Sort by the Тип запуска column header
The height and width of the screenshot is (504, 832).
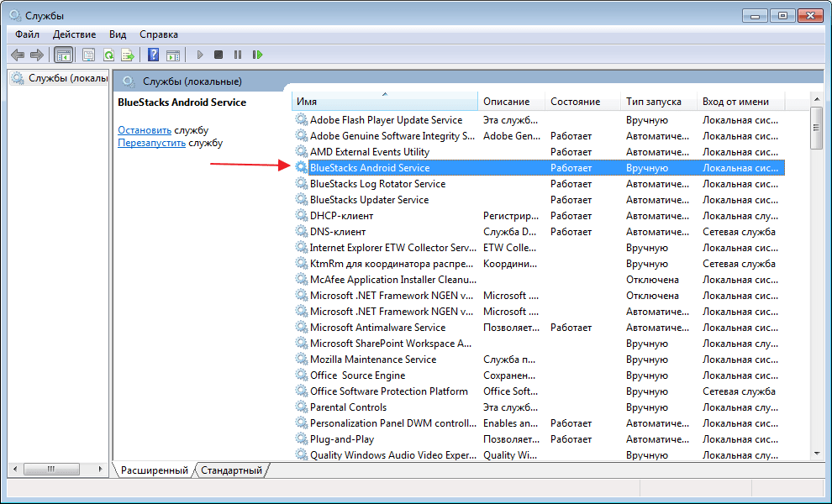click(x=653, y=101)
